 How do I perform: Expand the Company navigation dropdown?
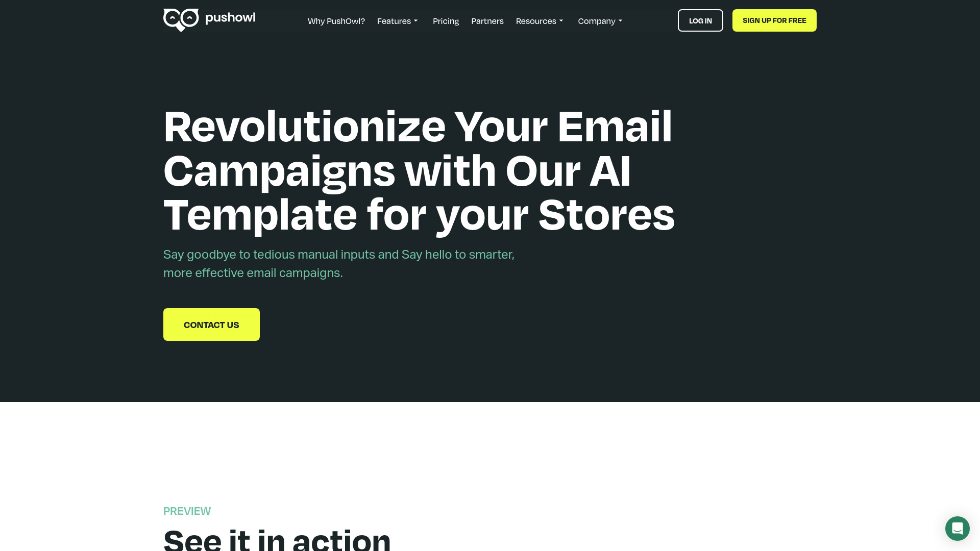(600, 20)
